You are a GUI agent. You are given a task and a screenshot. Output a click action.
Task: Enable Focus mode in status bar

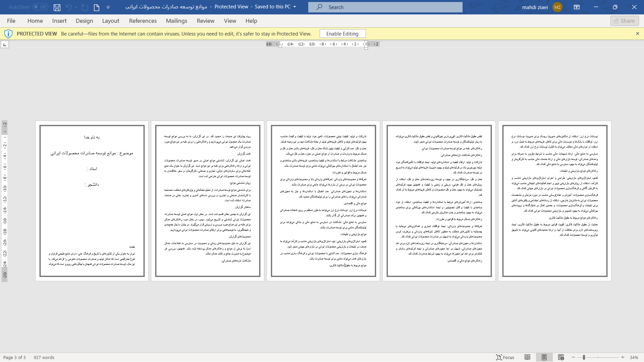point(505,357)
